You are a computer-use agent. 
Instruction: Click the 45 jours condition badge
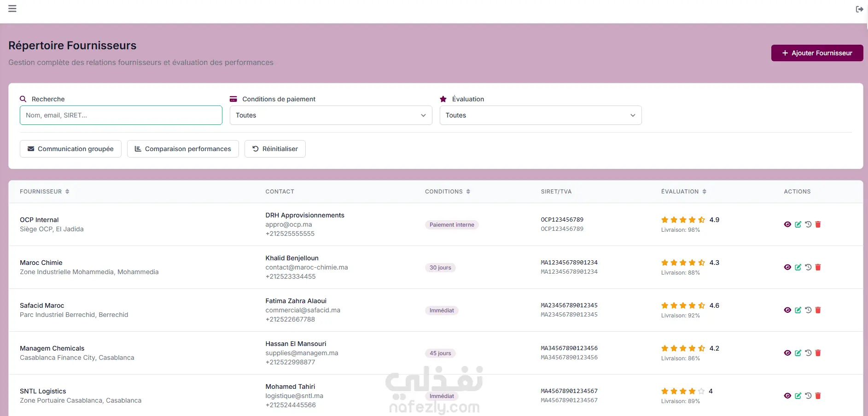click(440, 353)
